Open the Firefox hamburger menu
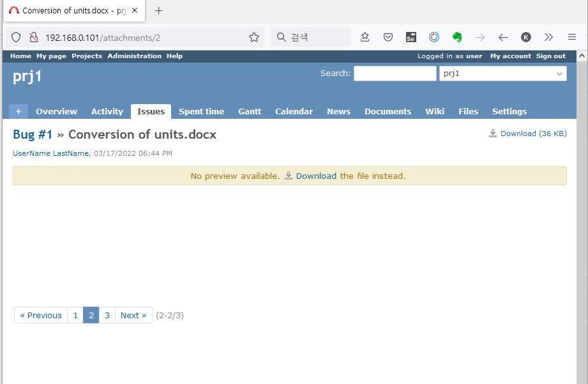 coord(571,37)
